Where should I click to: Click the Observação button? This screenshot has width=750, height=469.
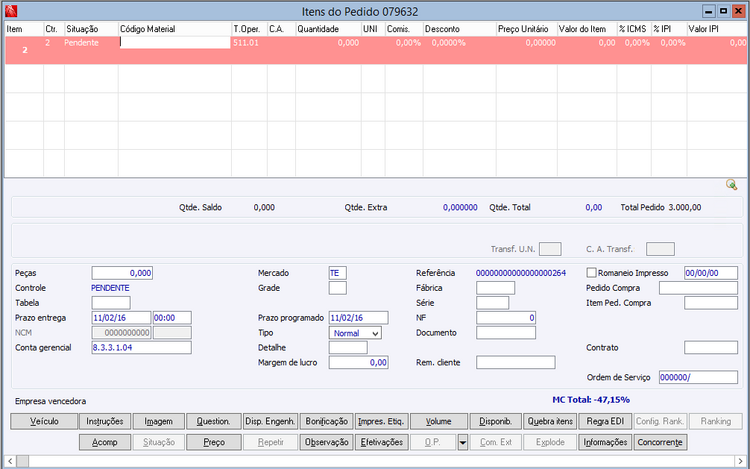pyautogui.click(x=327, y=442)
